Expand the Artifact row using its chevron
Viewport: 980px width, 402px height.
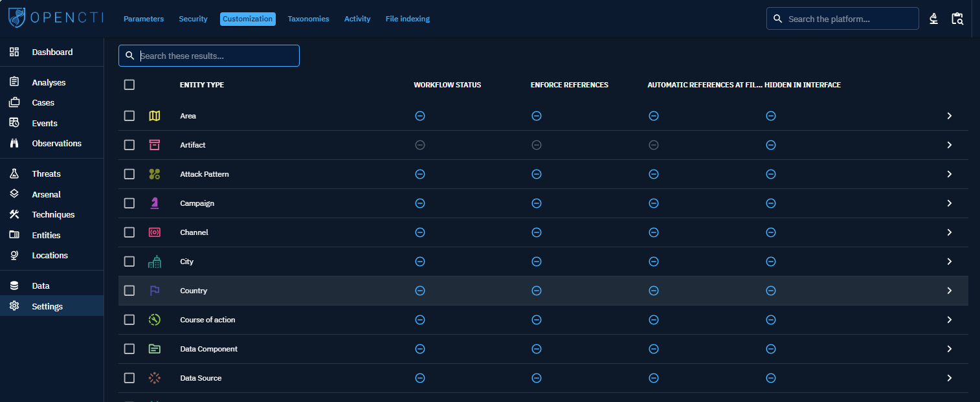[x=949, y=145]
